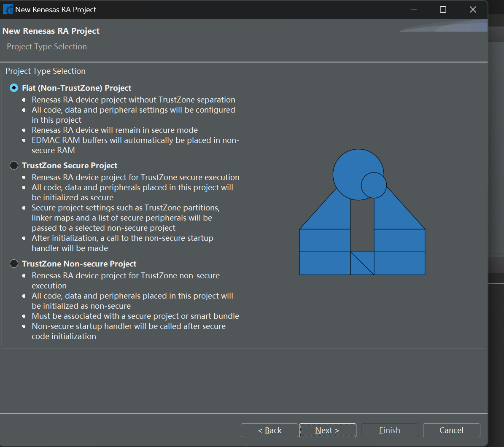Click the line starting "Secure project settings such as TrustZone"
This screenshot has height=447, width=504.
click(x=126, y=207)
